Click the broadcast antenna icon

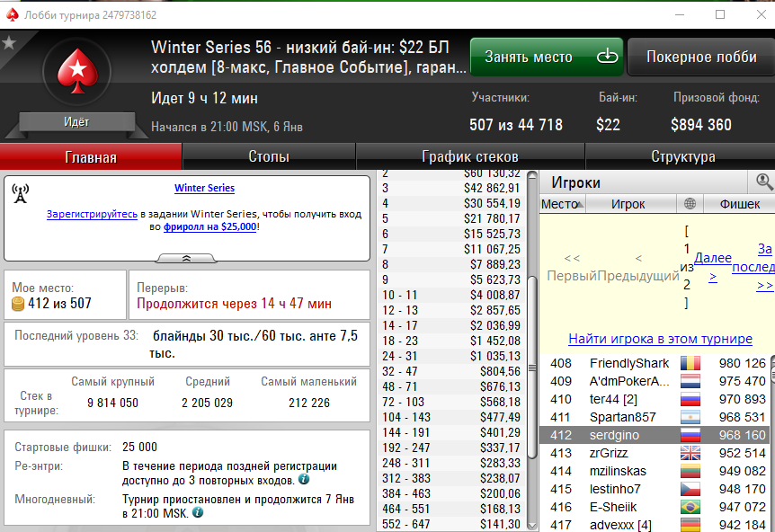coord(21,193)
